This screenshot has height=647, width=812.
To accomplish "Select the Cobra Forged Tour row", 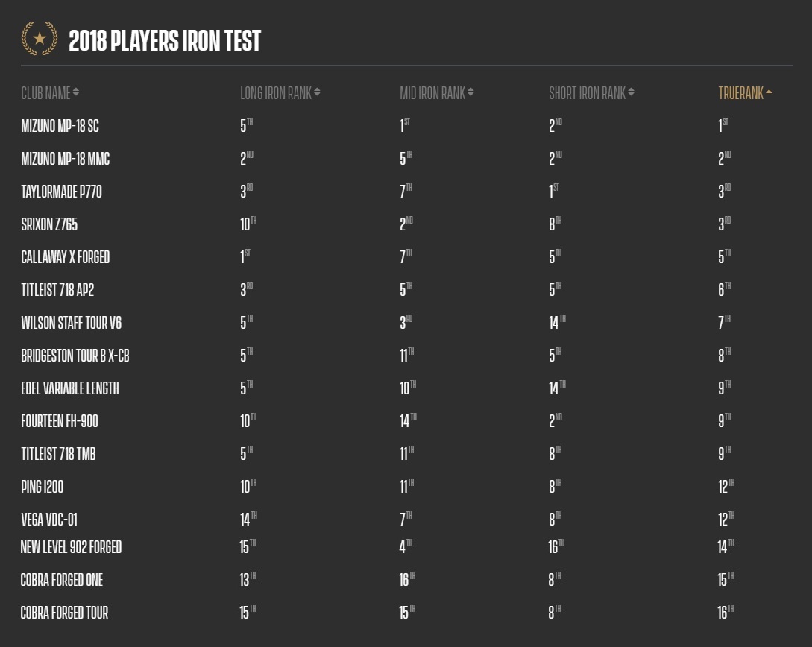I will click(406, 613).
